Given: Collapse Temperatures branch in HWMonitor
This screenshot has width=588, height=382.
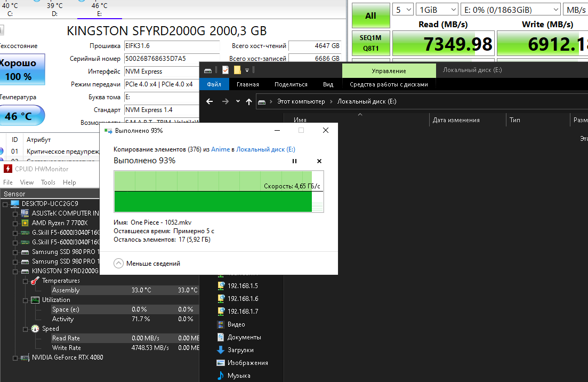Looking at the screenshot, I should [x=26, y=281].
